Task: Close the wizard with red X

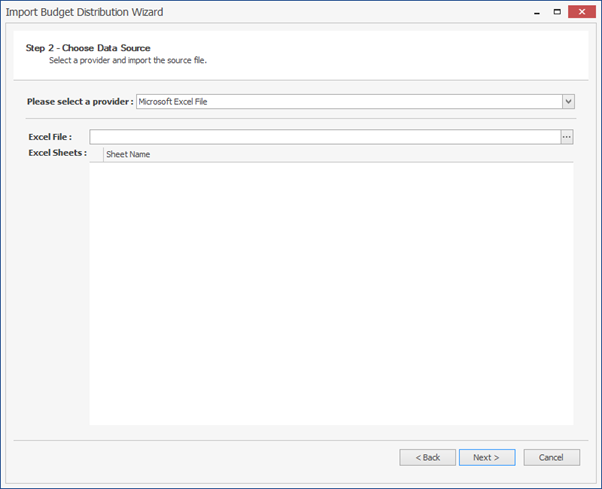Action: click(x=582, y=12)
